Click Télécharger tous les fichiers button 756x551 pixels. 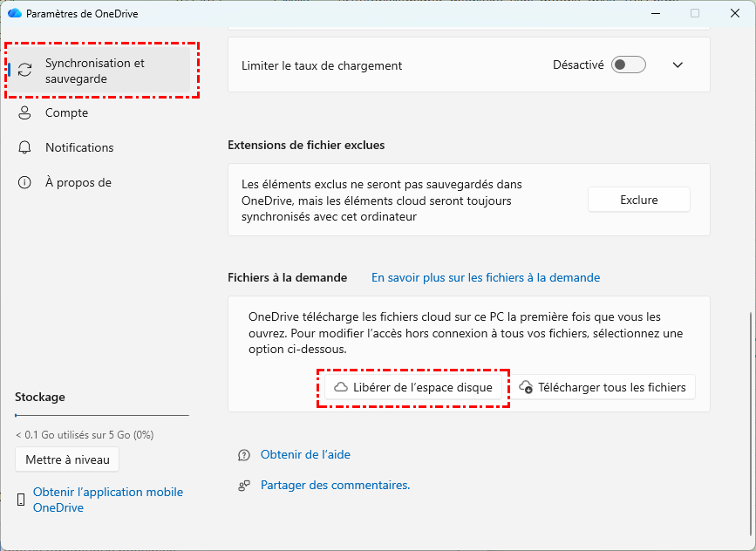coord(603,387)
